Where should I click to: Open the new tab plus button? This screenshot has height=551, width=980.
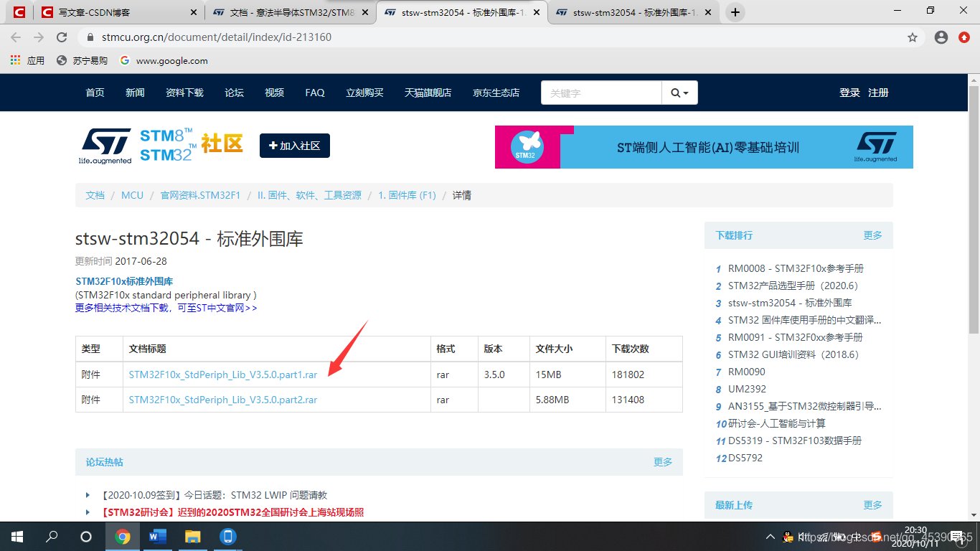(x=735, y=12)
